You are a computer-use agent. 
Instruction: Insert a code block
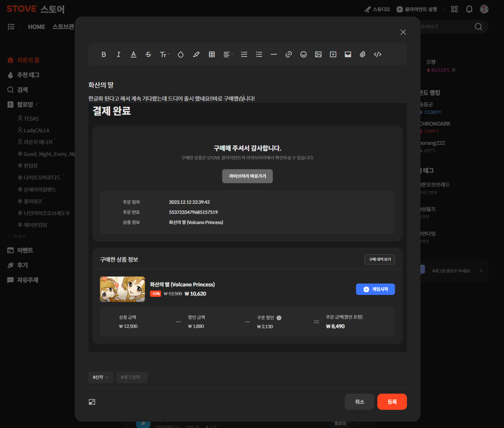click(x=378, y=55)
